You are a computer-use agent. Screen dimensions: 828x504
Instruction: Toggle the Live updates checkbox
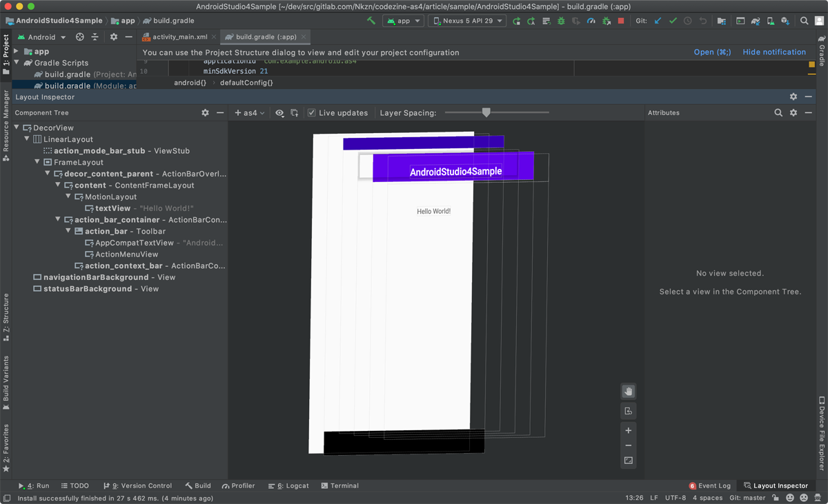tap(312, 113)
